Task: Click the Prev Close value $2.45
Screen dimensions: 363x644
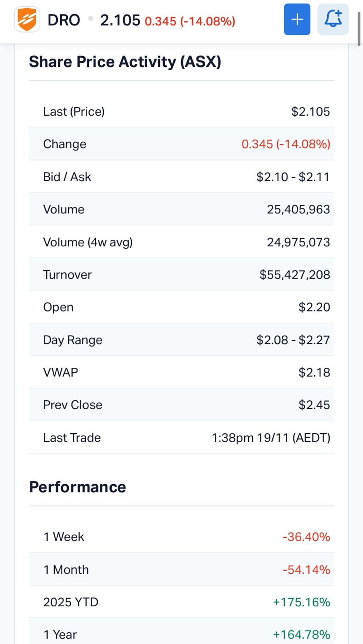Action: (314, 405)
